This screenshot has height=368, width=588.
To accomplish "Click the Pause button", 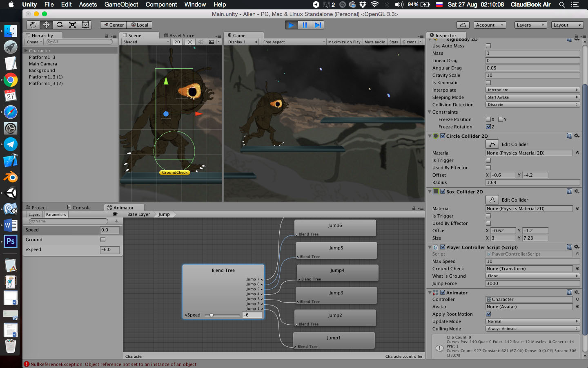I will 305,25.
